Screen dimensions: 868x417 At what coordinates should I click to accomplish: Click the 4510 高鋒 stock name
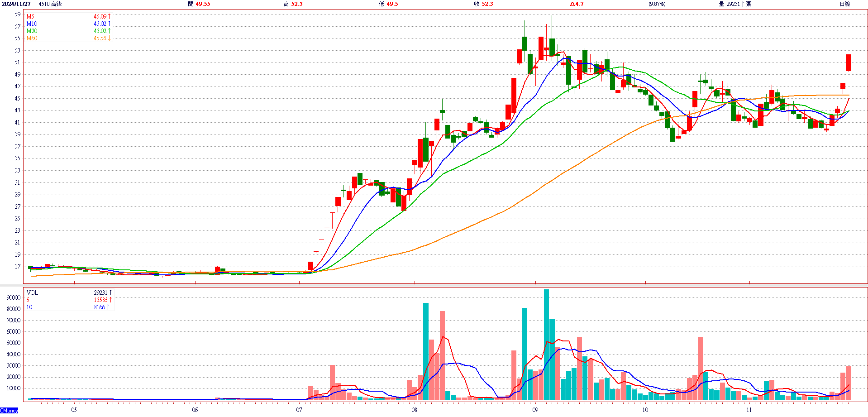[x=50, y=4]
